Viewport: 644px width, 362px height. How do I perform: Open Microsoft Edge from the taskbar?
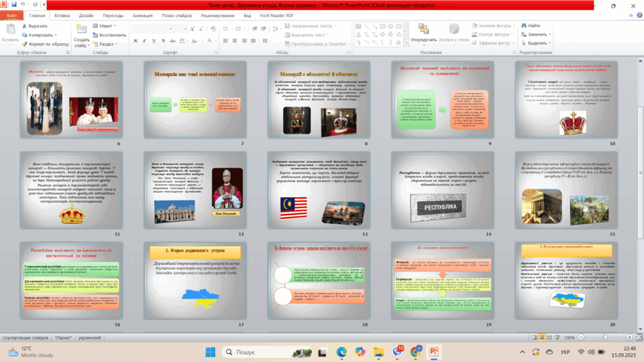click(x=341, y=352)
